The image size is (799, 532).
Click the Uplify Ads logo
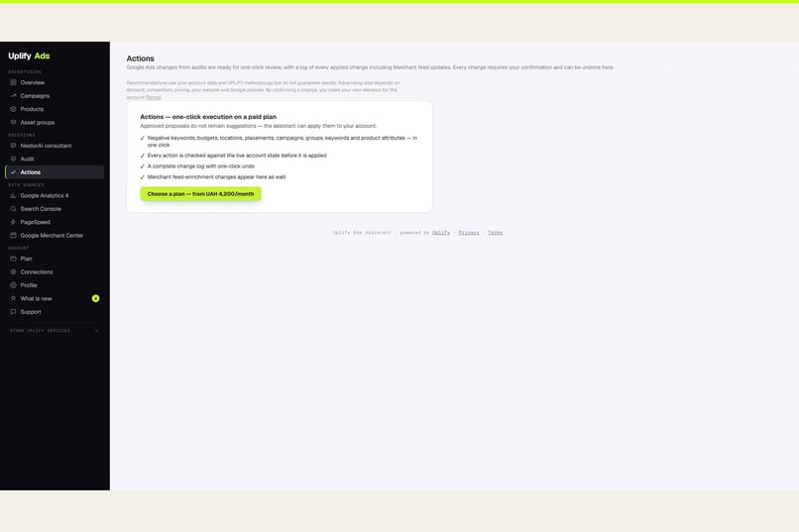click(29, 56)
